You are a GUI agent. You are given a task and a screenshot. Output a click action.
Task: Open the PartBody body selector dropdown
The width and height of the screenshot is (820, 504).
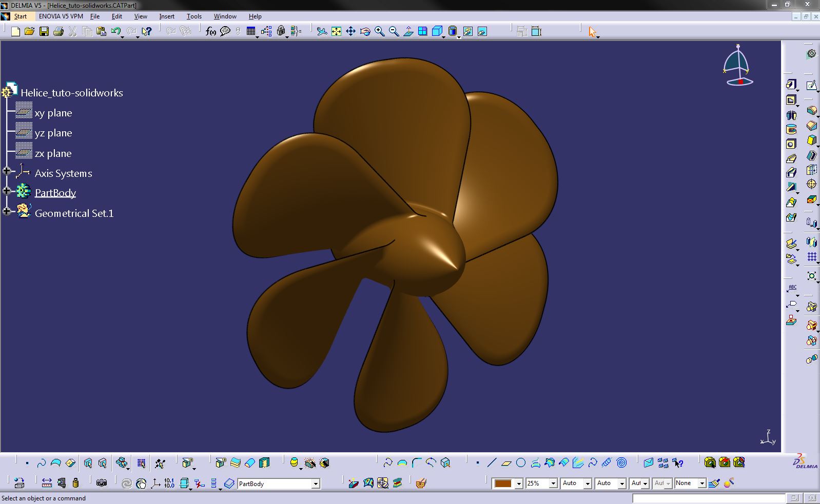click(316, 483)
